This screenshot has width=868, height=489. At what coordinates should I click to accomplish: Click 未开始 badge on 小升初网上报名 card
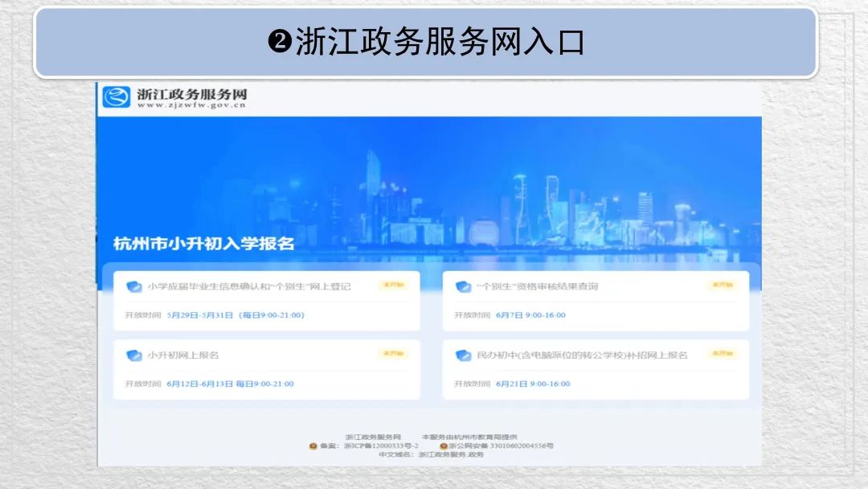[394, 353]
